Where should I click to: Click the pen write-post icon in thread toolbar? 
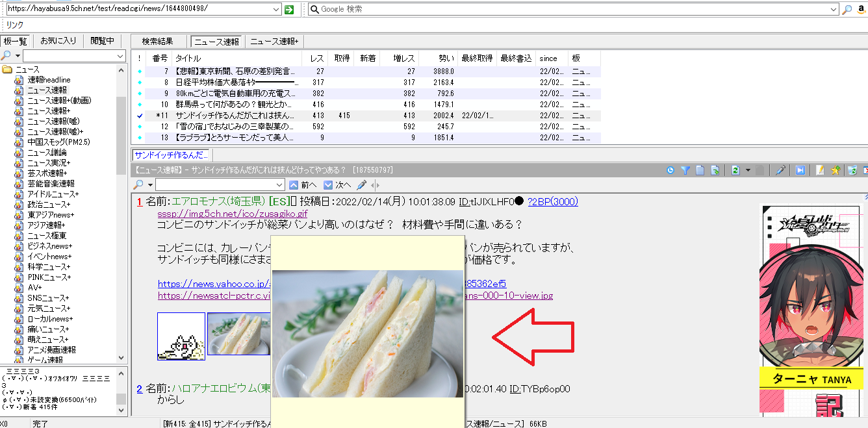780,170
